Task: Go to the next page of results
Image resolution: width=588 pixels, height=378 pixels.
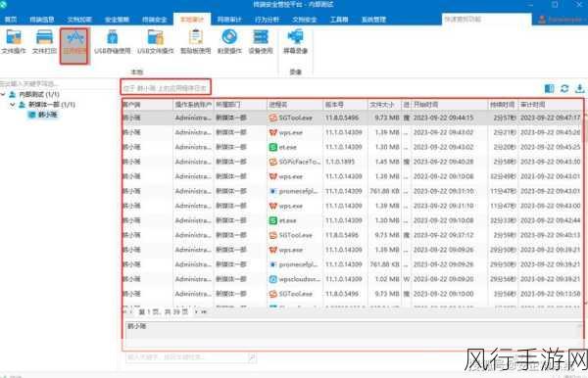Action: (x=196, y=311)
